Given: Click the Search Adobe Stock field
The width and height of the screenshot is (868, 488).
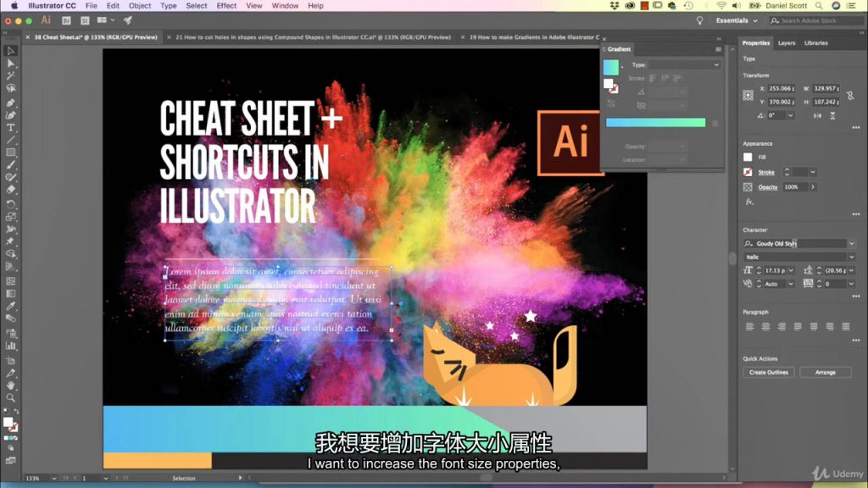Looking at the screenshot, I should click(x=816, y=20).
